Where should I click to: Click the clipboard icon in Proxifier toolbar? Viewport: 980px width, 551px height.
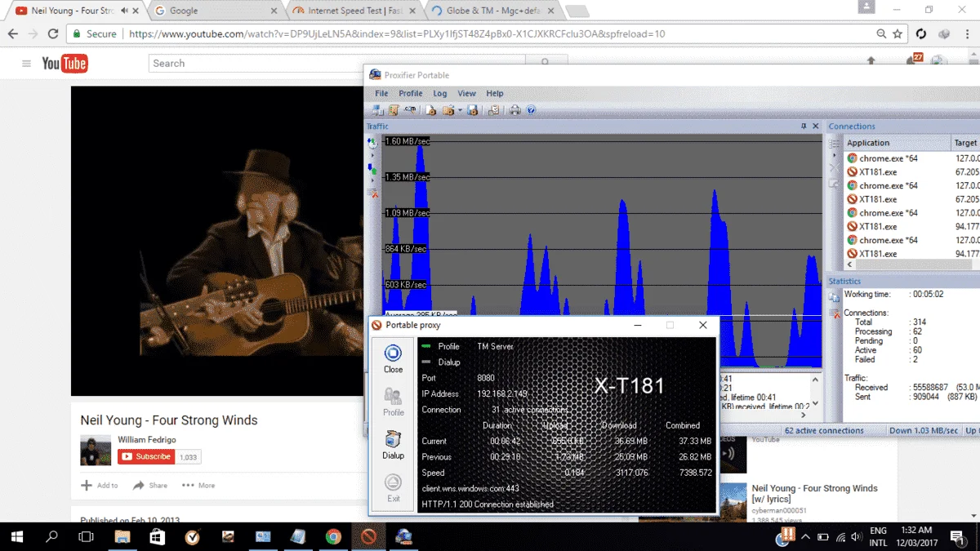(x=493, y=110)
